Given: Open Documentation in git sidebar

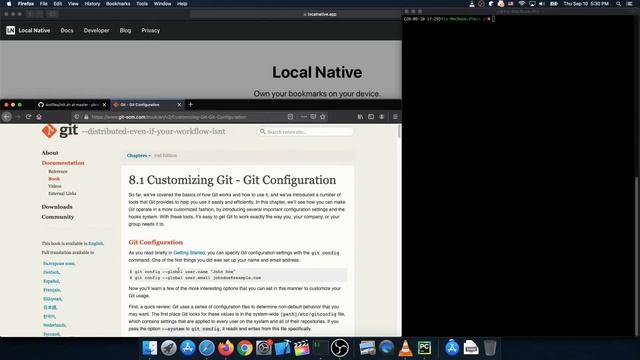Looking at the screenshot, I should (x=63, y=163).
